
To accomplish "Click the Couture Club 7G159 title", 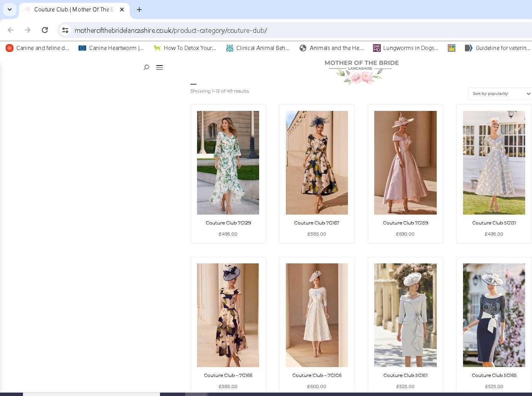I will pyautogui.click(x=405, y=223).
